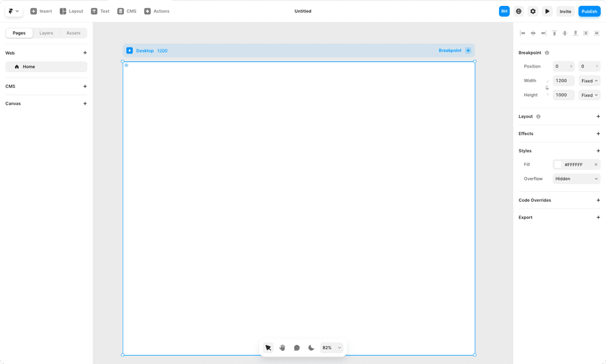606x364 pixels.
Task: Click the Publish button
Action: [589, 11]
